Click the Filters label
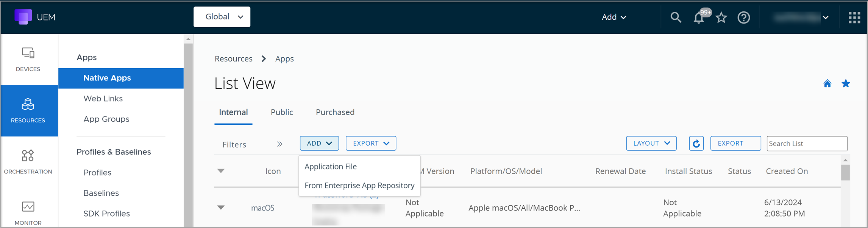868x228 pixels. pos(234,145)
